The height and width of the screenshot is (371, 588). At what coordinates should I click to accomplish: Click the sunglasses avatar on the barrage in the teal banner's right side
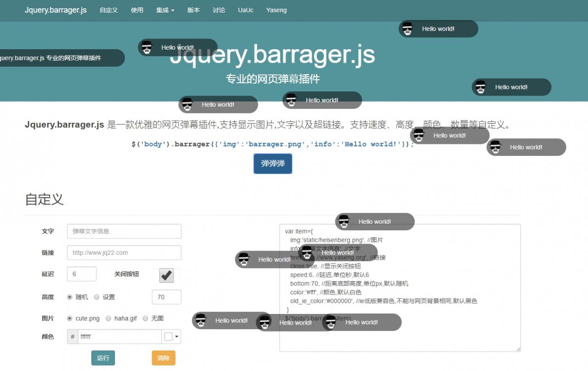pyautogui.click(x=481, y=87)
